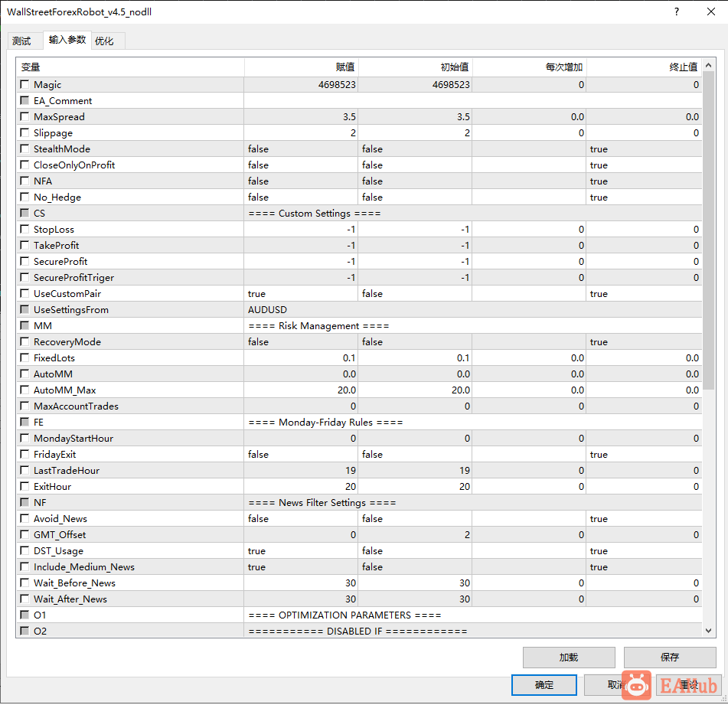Click the 重设 reset button
Image resolution: width=728 pixels, height=705 pixels.
tap(689, 685)
